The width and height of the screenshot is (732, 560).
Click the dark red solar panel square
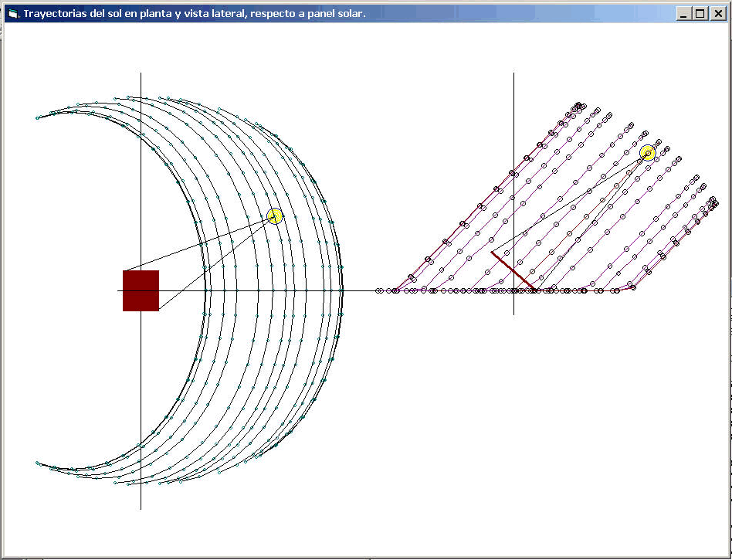click(x=141, y=290)
